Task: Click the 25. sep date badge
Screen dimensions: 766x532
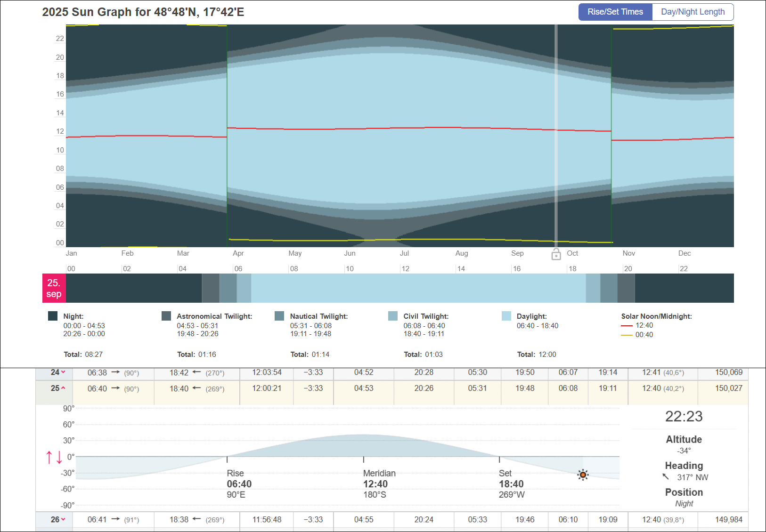Action: (x=54, y=288)
